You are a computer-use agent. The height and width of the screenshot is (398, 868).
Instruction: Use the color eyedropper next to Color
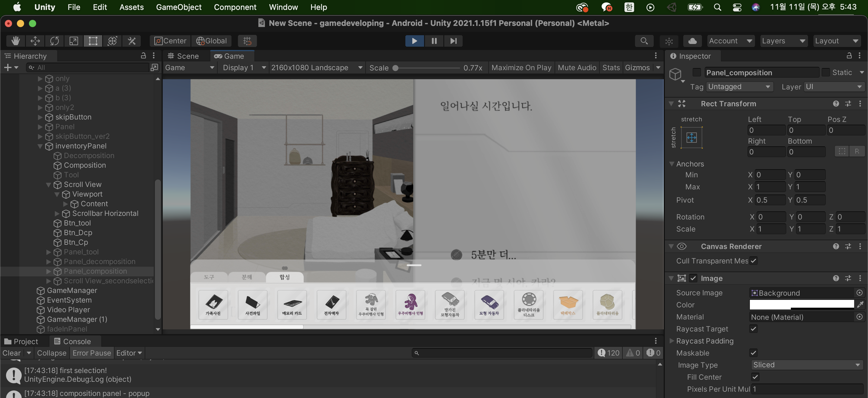point(860,304)
